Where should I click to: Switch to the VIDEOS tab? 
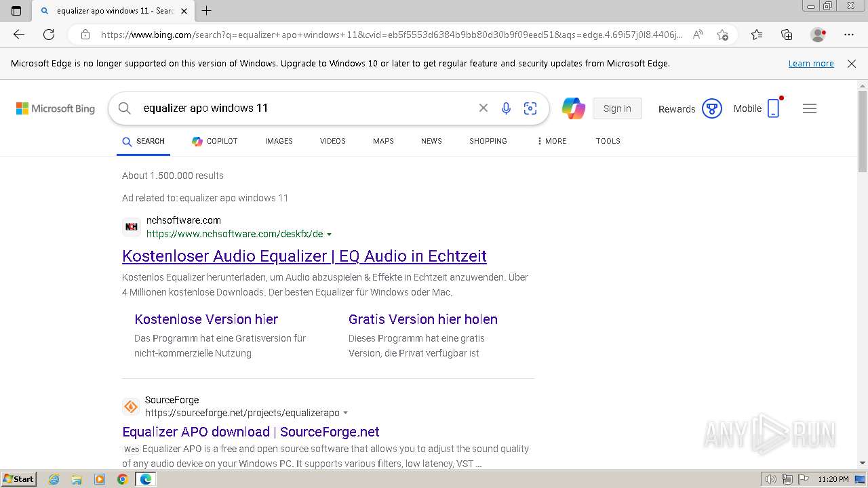click(333, 141)
